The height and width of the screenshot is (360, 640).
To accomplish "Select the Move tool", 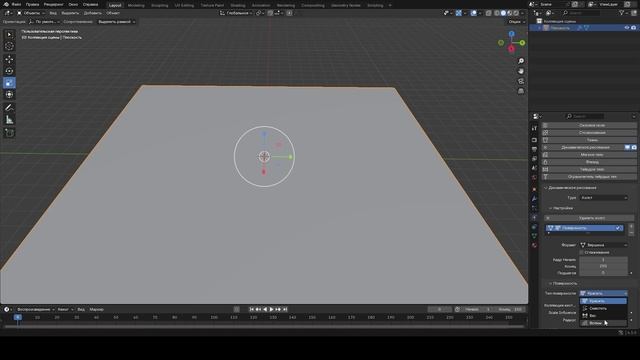I will pyautogui.click(x=9, y=59).
